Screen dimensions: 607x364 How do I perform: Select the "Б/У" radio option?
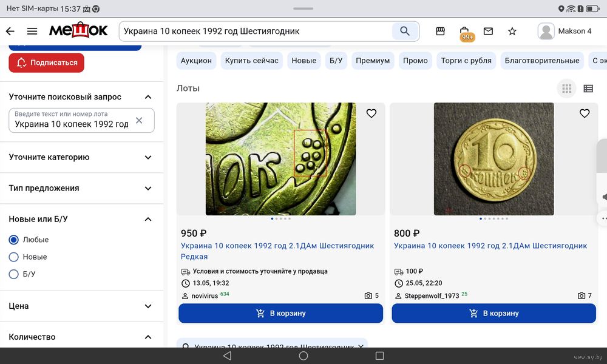[x=14, y=274]
